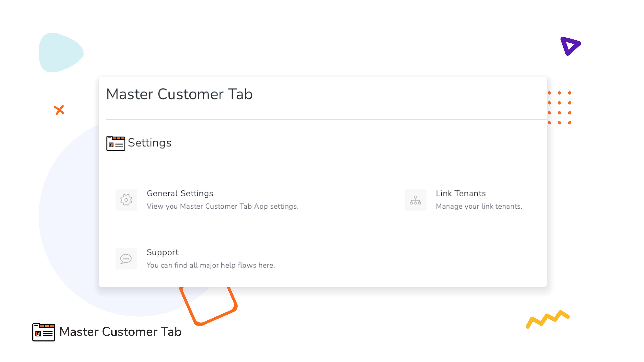
Task: Click the Master Customer Tab card title
Action: 179,94
